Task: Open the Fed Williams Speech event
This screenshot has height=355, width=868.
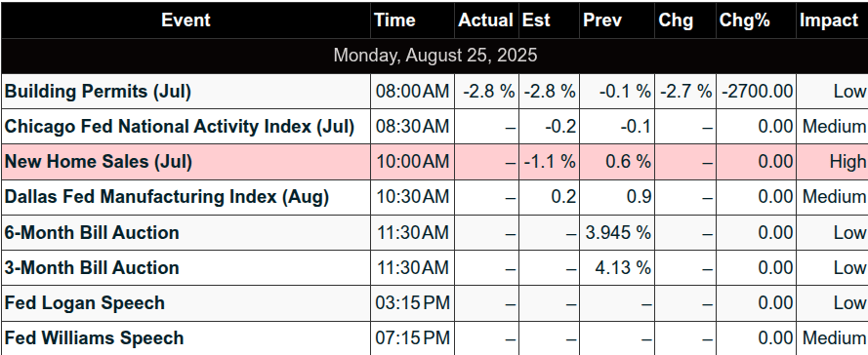Action: point(94,339)
